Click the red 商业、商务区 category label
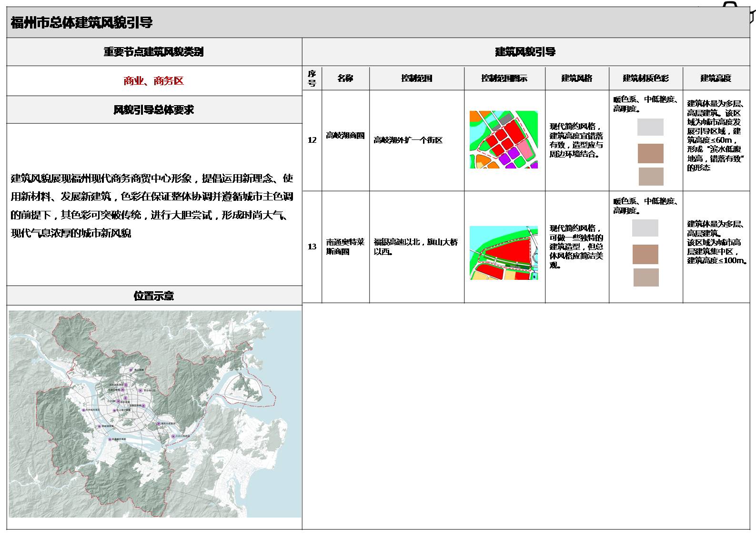Image resolution: width=756 pixels, height=534 pixels. 154,81
